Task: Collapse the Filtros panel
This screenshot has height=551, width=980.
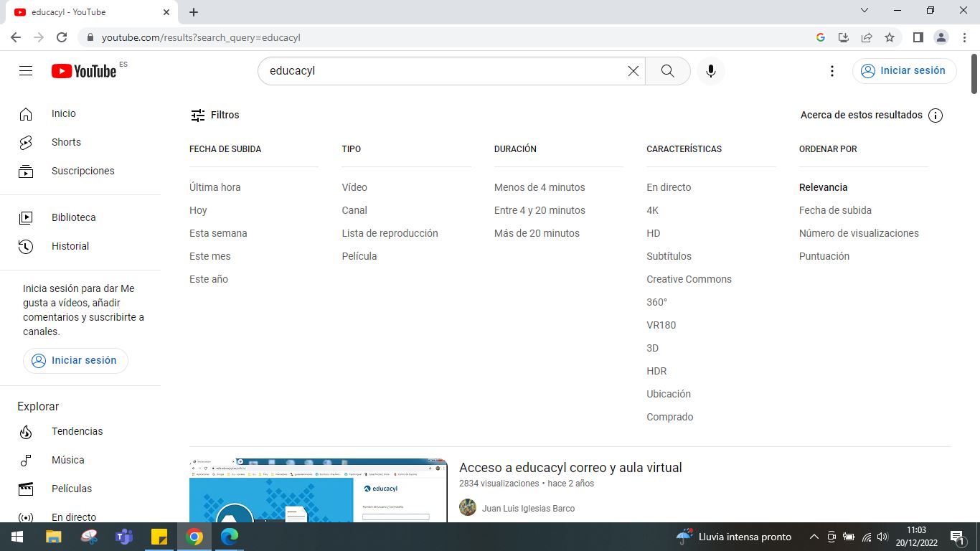Action: [215, 115]
